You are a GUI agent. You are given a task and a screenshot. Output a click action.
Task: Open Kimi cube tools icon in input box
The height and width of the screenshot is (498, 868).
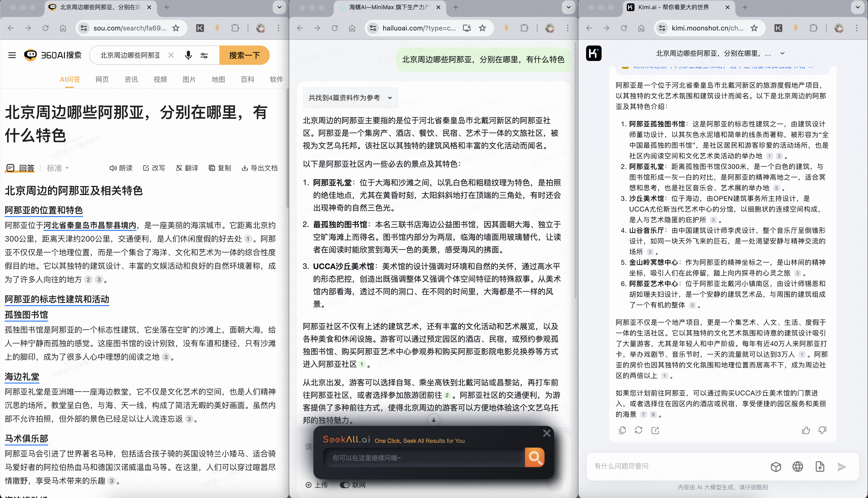click(x=776, y=467)
